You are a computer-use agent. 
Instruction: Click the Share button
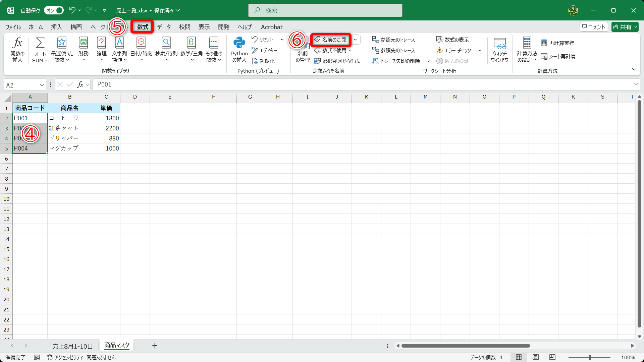point(623,27)
